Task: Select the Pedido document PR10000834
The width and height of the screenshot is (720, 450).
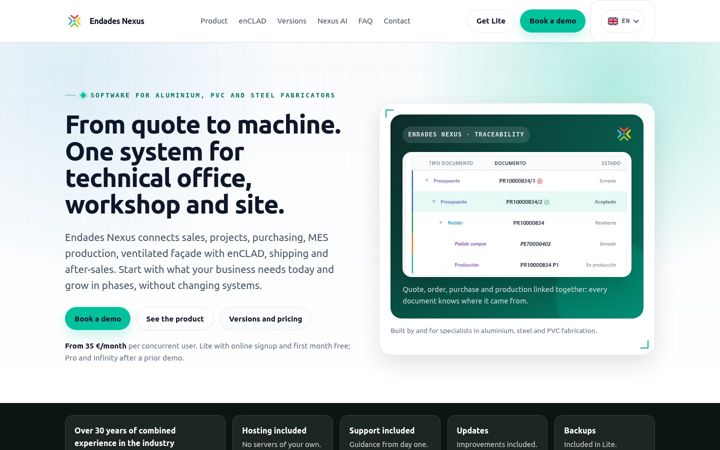Action: 529,223
